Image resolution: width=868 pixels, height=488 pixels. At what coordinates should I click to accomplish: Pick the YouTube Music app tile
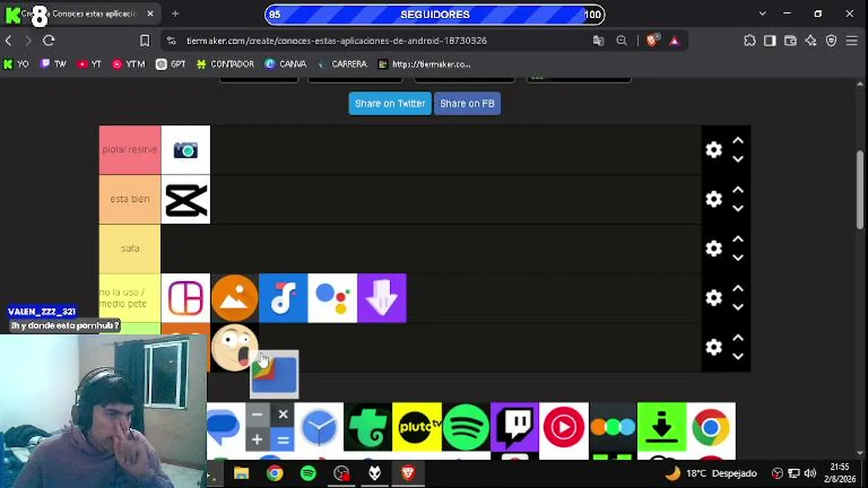pos(564,427)
